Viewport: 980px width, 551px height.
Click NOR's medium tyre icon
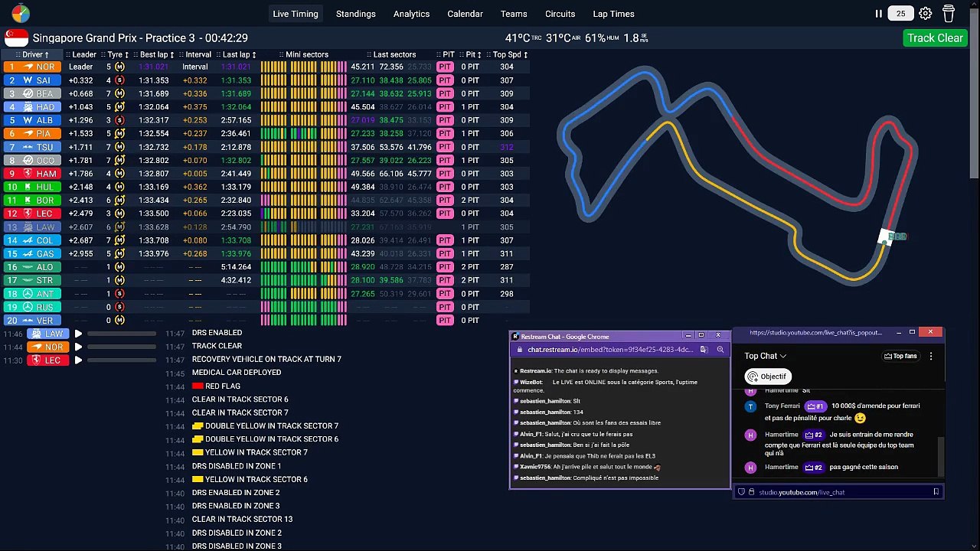[119, 67]
